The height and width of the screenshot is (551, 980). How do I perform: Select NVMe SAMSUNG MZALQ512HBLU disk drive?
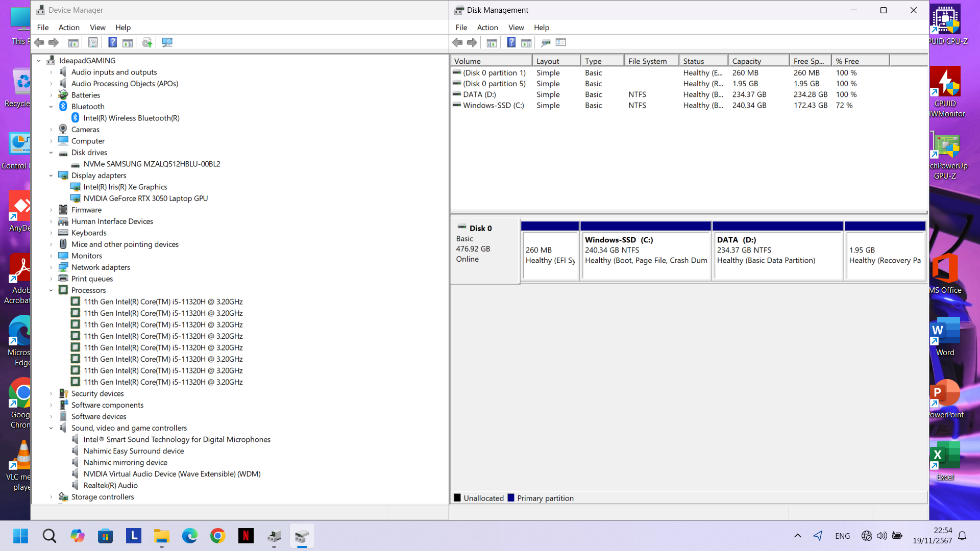152,164
